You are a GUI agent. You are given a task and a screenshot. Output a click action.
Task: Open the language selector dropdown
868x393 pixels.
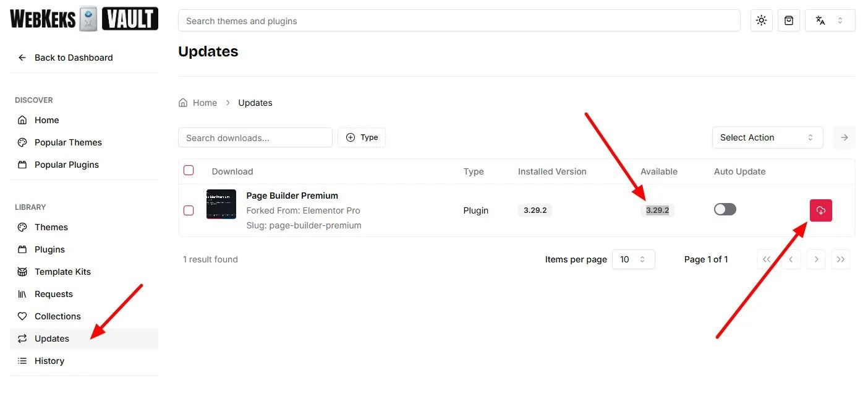[x=830, y=20]
